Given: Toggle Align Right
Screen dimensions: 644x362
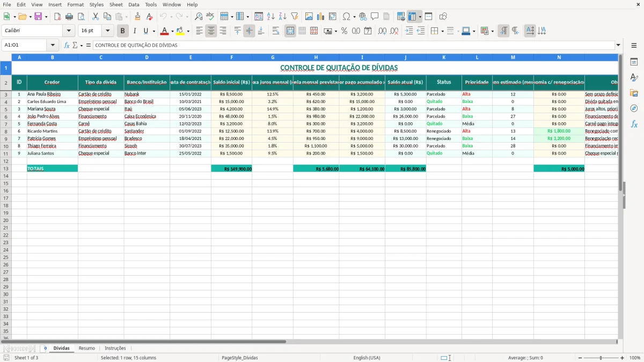Looking at the screenshot, I should click(223, 31).
